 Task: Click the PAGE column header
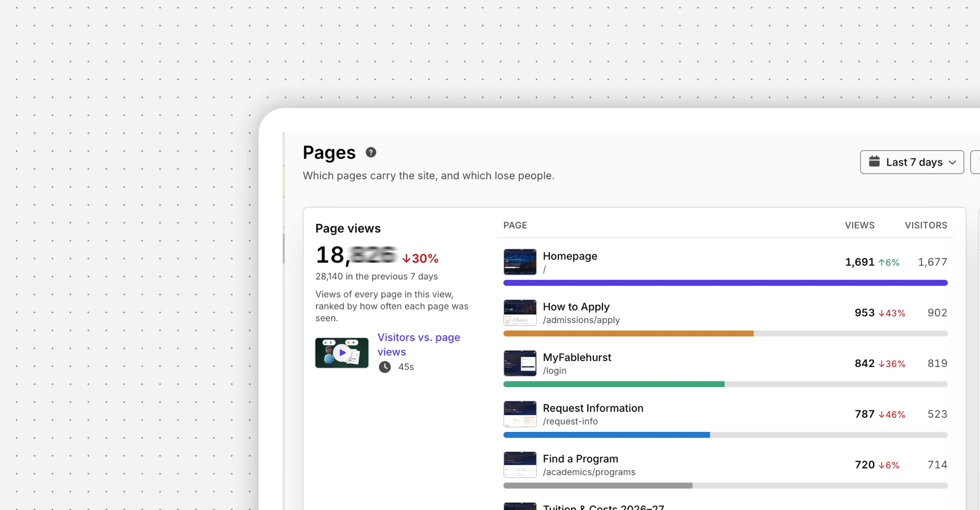click(x=515, y=225)
